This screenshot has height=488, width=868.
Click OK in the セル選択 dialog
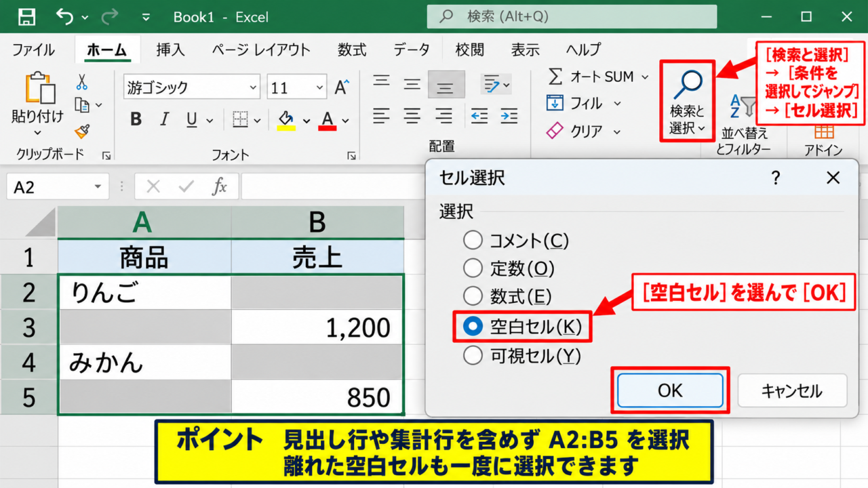(x=670, y=390)
